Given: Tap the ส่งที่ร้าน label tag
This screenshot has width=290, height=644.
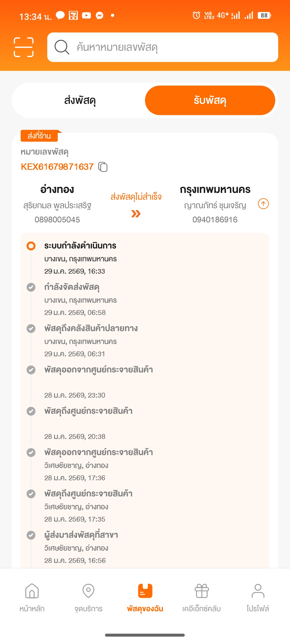Looking at the screenshot, I should 39,136.
